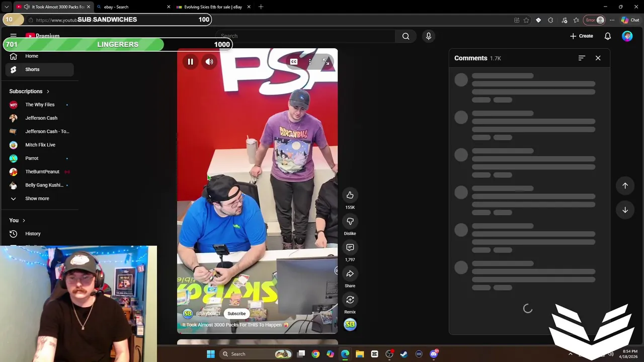Click the taskbar Search box
The width and height of the screenshot is (644, 362).
[x=256, y=354]
